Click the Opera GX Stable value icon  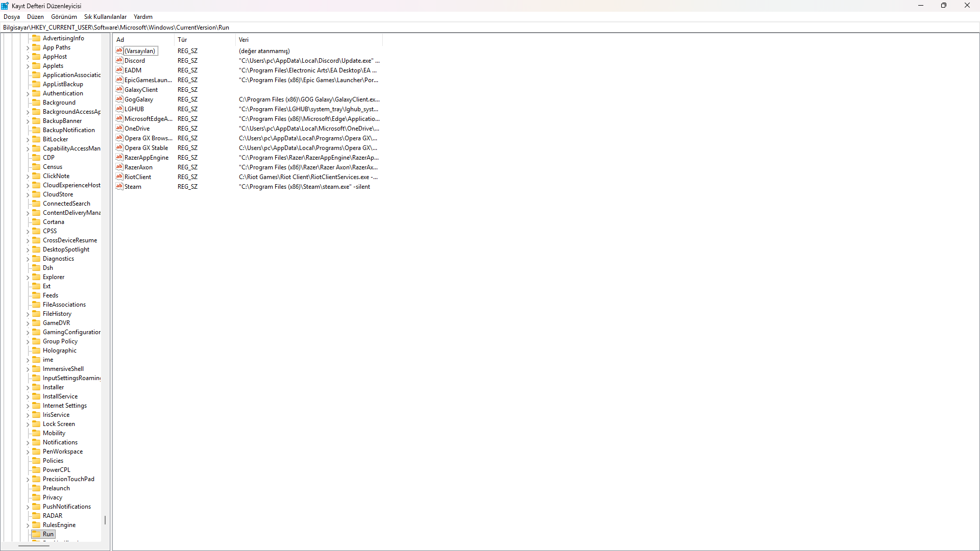click(x=119, y=147)
